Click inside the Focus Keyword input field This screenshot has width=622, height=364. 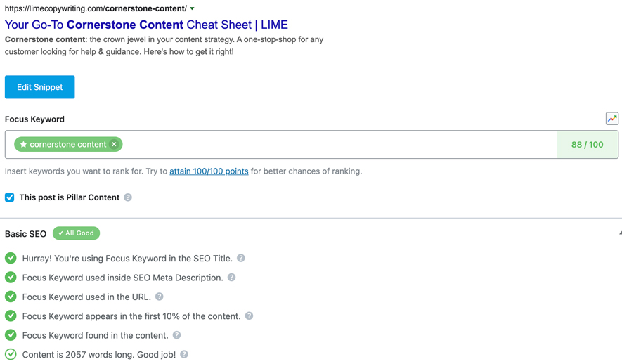pyautogui.click(x=337, y=145)
